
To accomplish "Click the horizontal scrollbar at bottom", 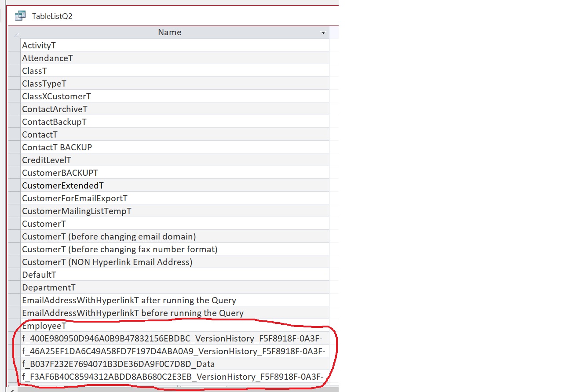I will click(176, 389).
